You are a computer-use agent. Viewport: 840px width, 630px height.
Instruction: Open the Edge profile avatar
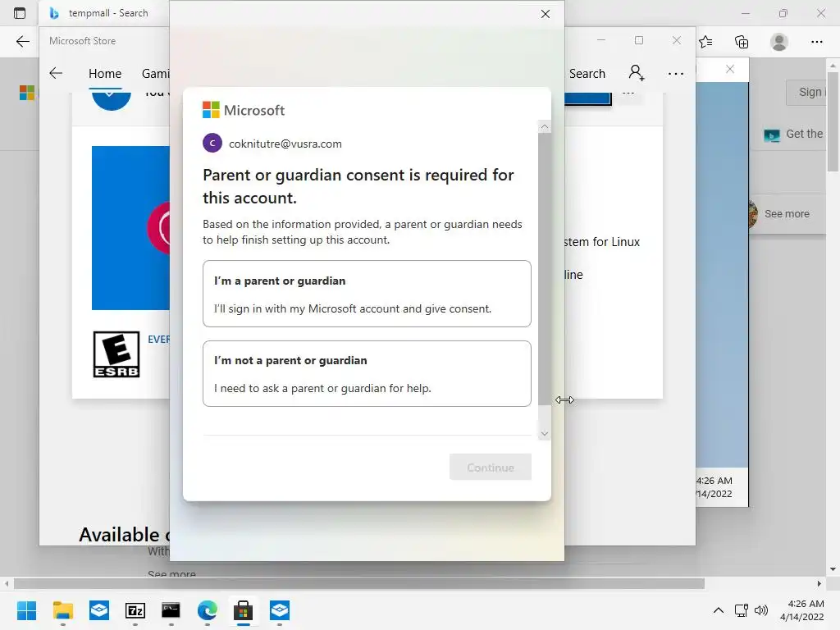click(x=779, y=42)
